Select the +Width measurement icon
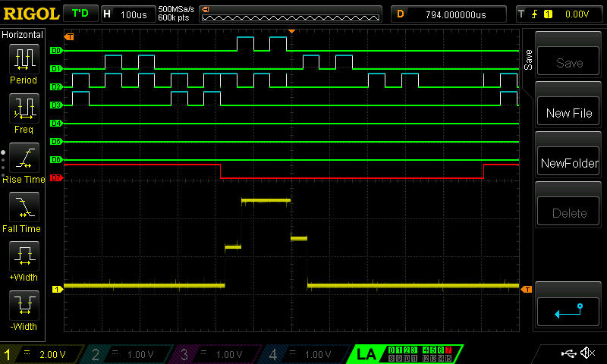This screenshot has height=364, width=607. (x=24, y=256)
